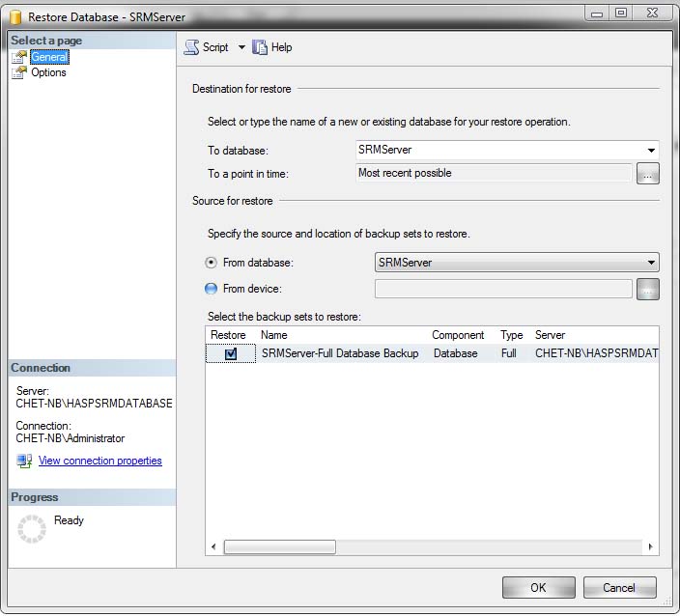Click the Name column header
The image size is (680, 616).
click(274, 335)
